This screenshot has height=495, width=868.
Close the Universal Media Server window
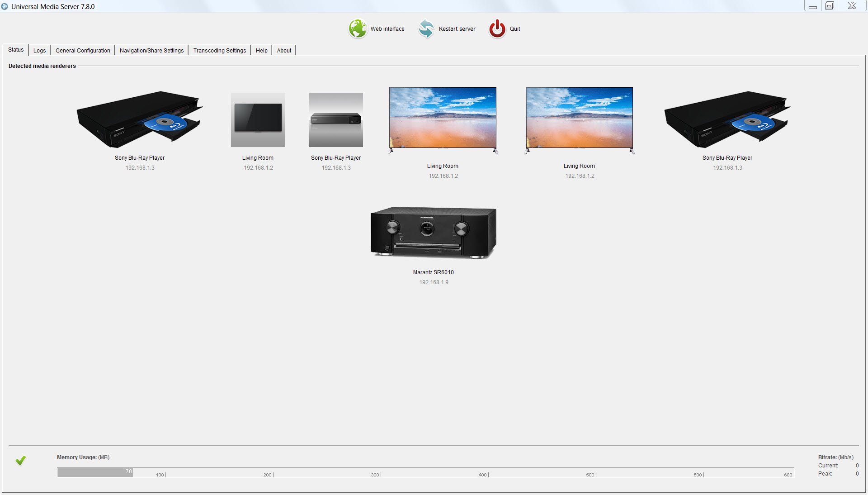click(852, 6)
